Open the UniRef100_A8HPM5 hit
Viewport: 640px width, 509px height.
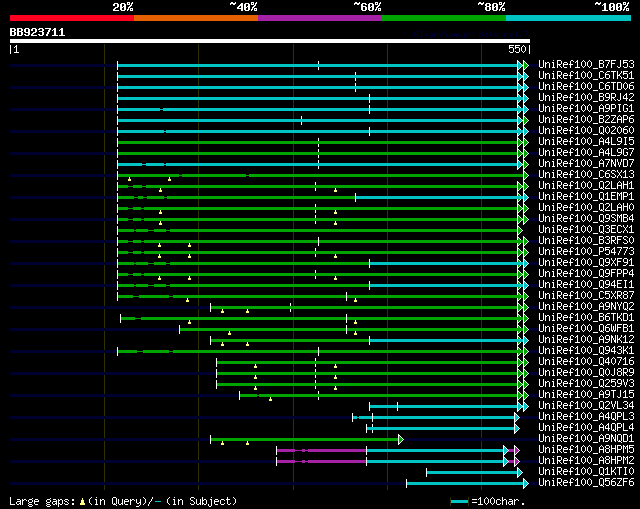pyautogui.click(x=586, y=450)
